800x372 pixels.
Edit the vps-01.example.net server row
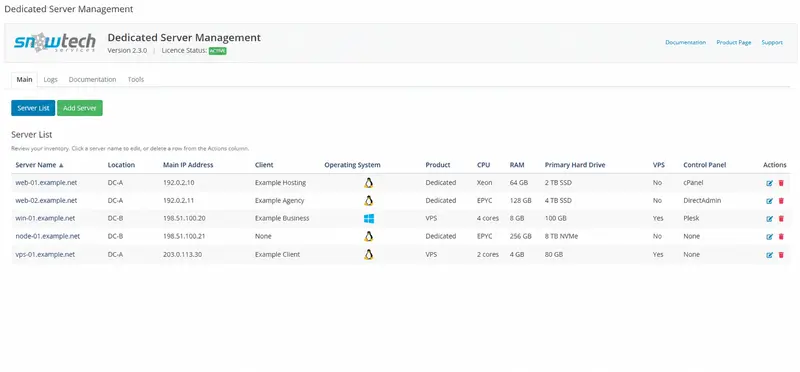click(769, 255)
